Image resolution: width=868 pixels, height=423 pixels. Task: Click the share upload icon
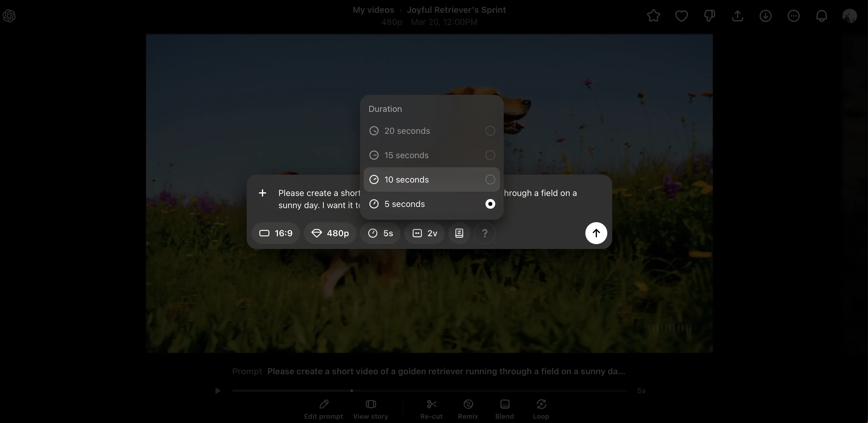(x=738, y=16)
